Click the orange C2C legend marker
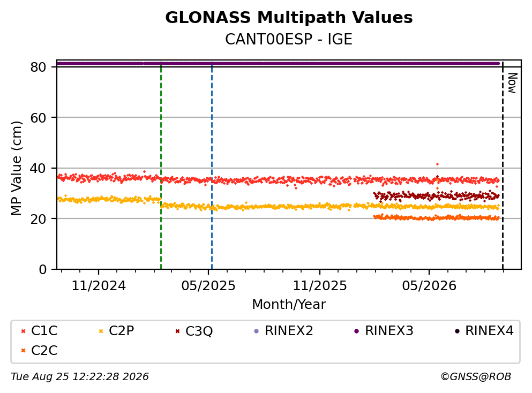 pos(24,351)
